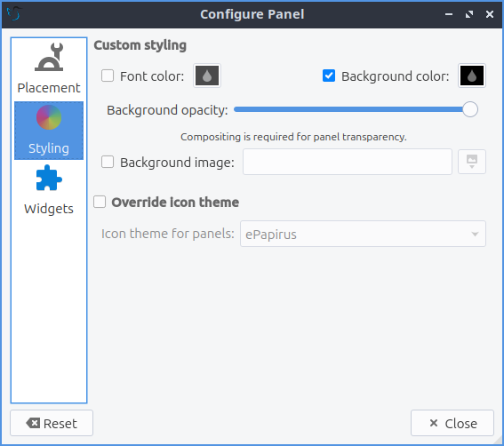Uncheck the Background color checkbox
The width and height of the screenshot is (504, 446).
329,76
